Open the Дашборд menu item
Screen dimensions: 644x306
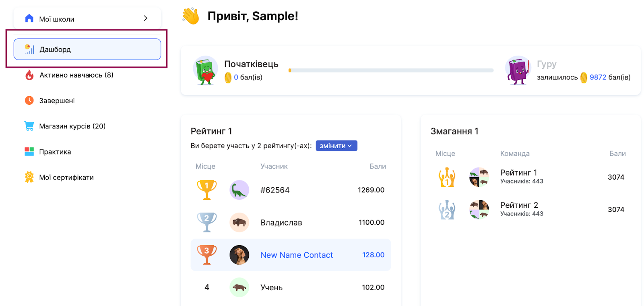[x=87, y=50]
